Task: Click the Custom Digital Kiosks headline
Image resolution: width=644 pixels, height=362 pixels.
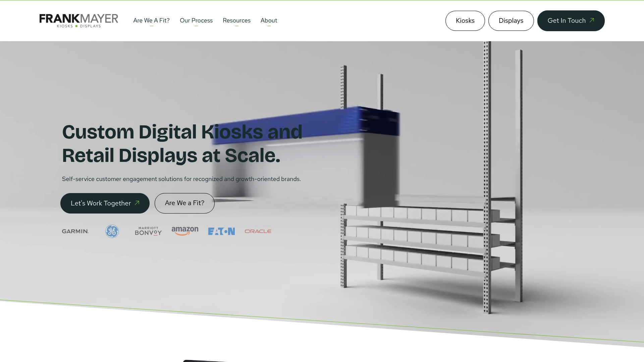Action: coord(182,143)
